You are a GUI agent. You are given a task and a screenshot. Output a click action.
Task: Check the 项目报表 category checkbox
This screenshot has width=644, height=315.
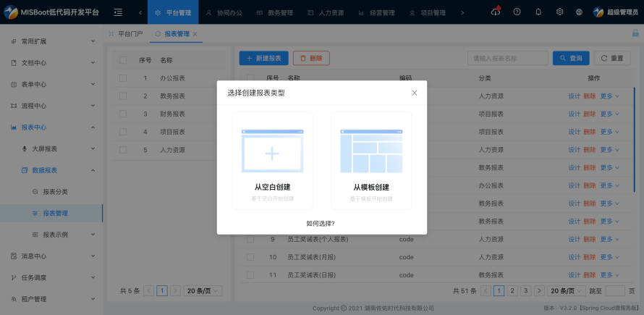point(123,132)
